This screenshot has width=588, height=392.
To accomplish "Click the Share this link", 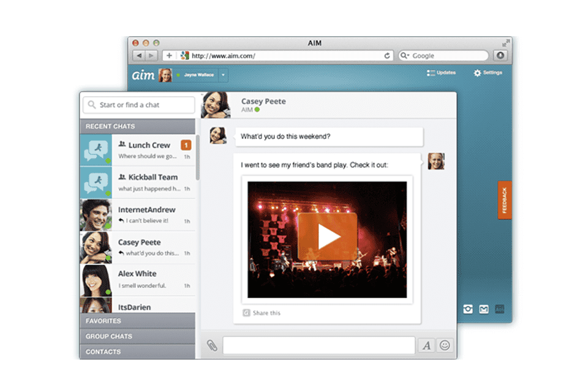I will click(x=266, y=313).
